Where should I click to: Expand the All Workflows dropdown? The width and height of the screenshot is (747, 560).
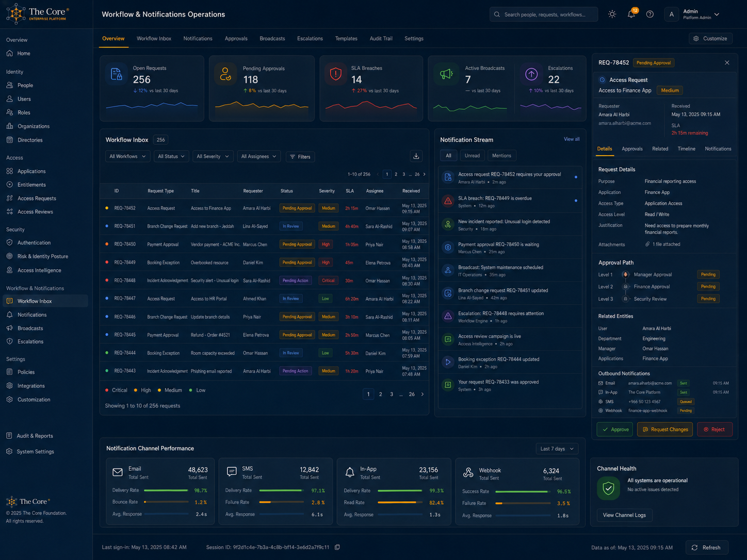click(x=127, y=156)
